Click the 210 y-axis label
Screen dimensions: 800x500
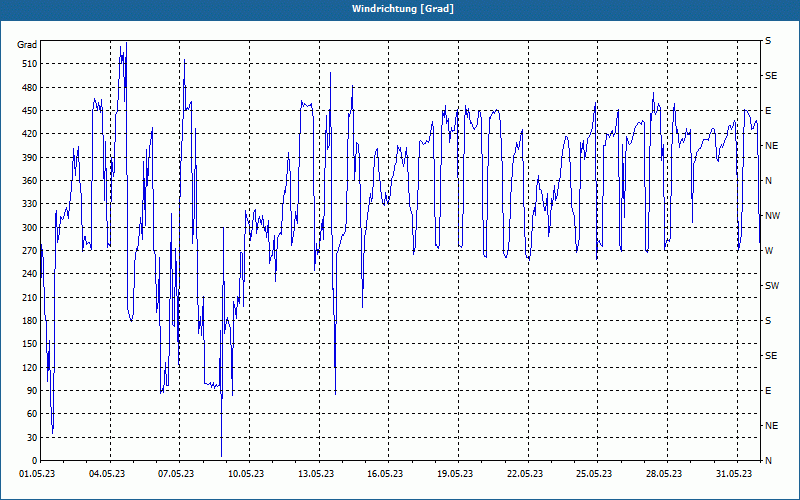tap(30, 297)
